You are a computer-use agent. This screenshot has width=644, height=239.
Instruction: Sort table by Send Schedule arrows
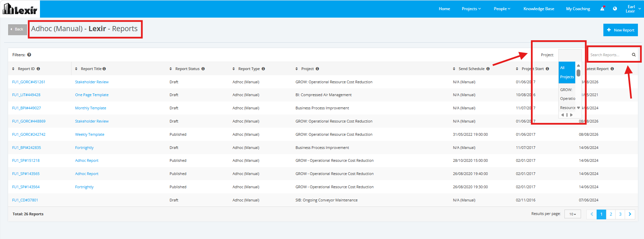tap(454, 69)
